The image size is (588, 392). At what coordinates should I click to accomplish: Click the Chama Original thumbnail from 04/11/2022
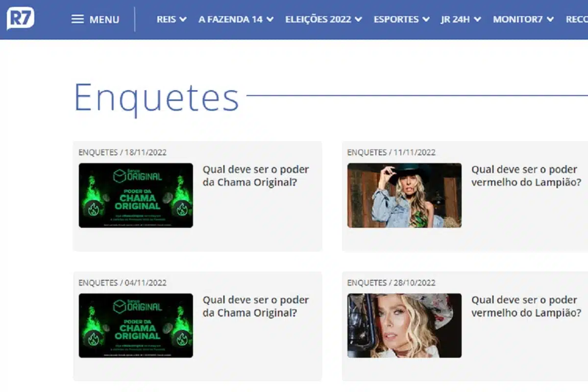point(136,326)
